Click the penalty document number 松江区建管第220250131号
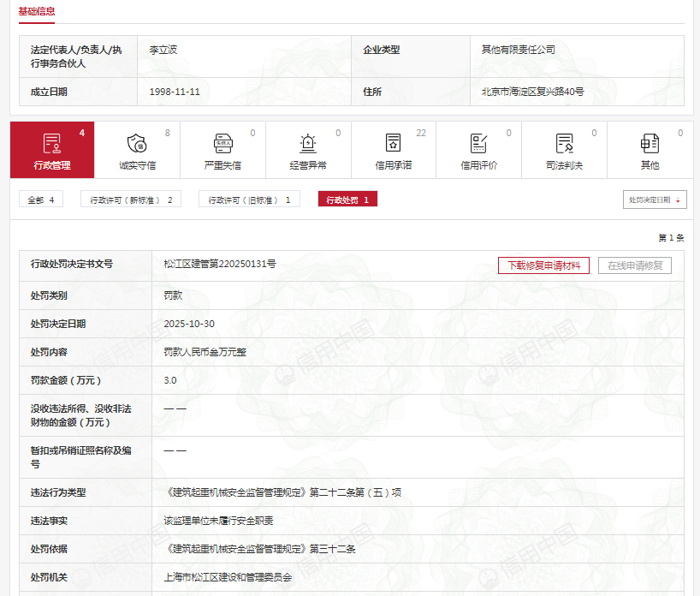The width and height of the screenshot is (700, 596). pyautogui.click(x=220, y=265)
